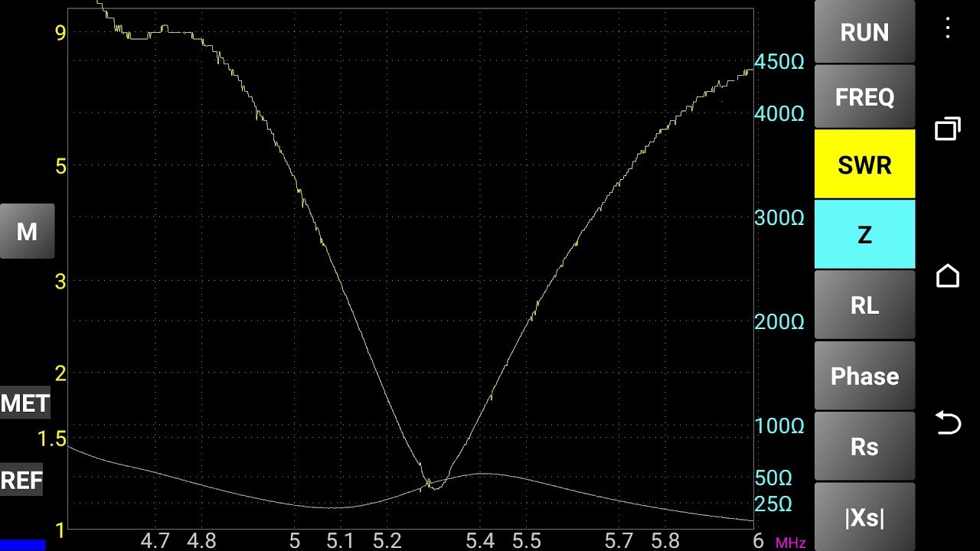Click the 5.5 frequency axis label

coord(527,541)
